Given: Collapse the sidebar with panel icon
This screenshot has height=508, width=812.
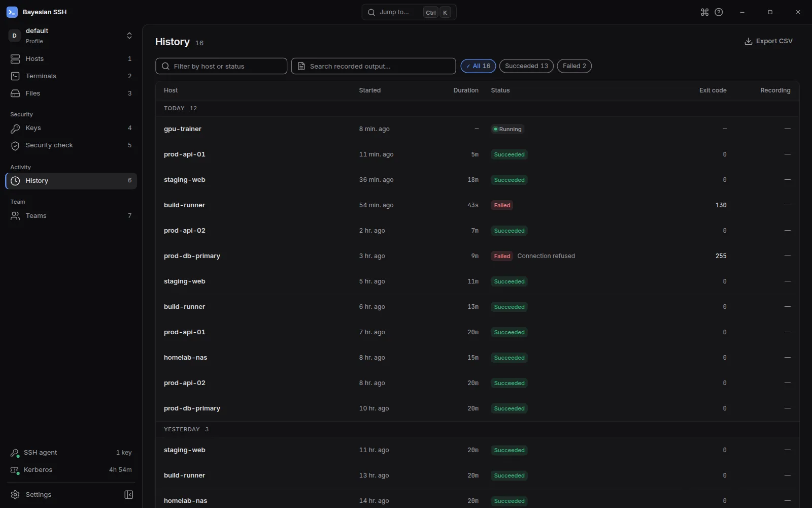Looking at the screenshot, I should click(x=129, y=495).
